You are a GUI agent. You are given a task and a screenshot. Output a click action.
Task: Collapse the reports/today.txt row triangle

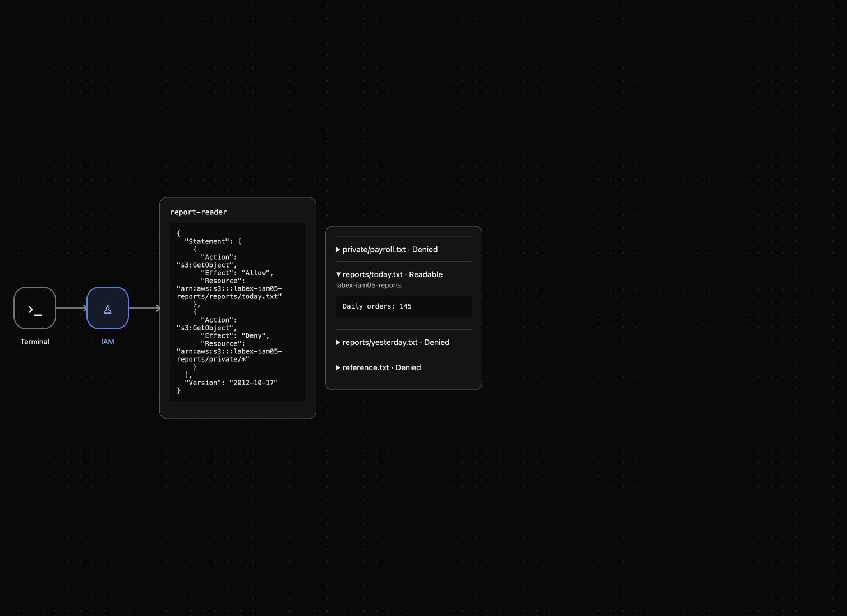pos(338,274)
